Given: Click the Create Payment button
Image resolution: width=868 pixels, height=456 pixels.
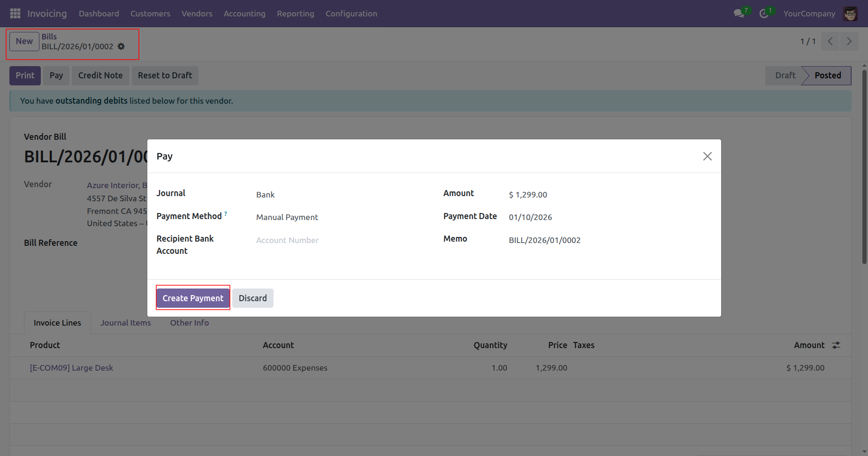Looking at the screenshot, I should [193, 298].
